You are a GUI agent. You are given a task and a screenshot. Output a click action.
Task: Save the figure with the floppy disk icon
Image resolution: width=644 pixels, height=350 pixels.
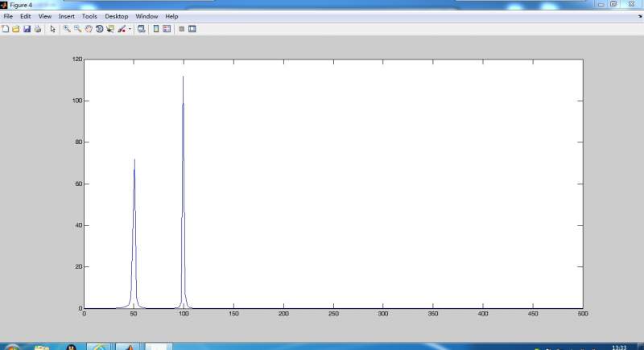click(x=27, y=29)
